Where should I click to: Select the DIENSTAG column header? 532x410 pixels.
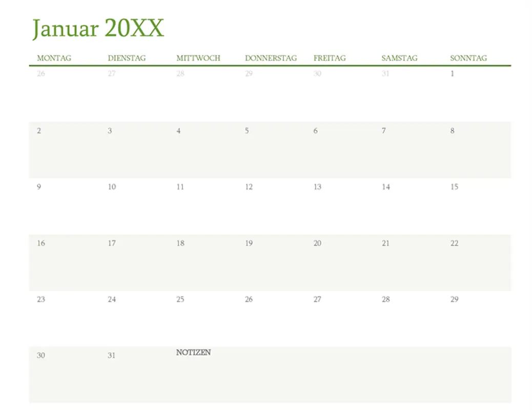pyautogui.click(x=127, y=58)
